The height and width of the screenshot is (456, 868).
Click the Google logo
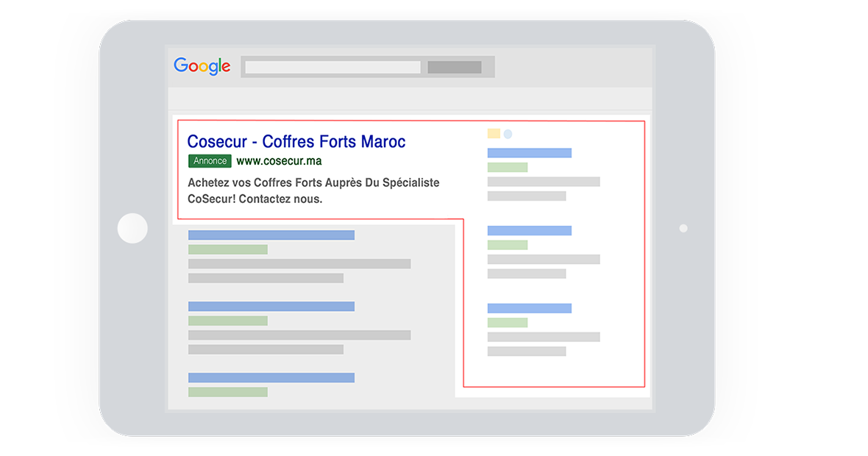[202, 66]
